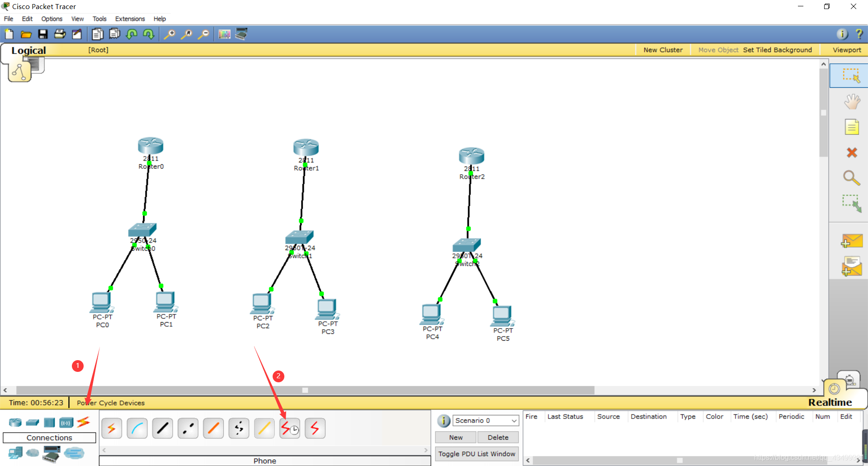Click the Zoom Out magnifier icon
This screenshot has height=466, width=868.
[203, 34]
